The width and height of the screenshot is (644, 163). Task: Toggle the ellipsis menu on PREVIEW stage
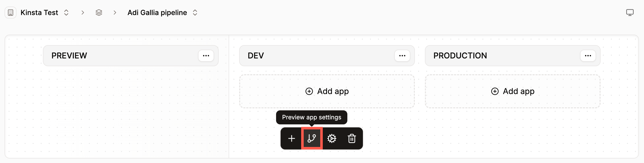point(206,55)
